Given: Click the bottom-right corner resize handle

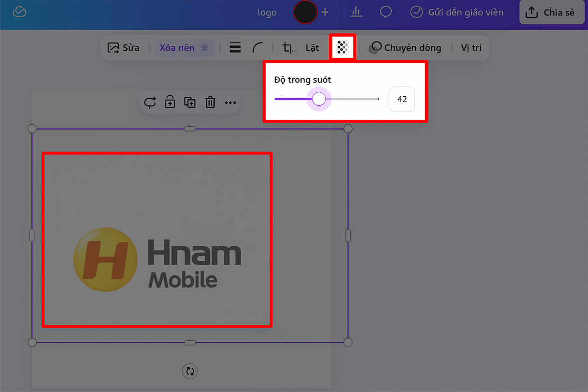Looking at the screenshot, I should (348, 342).
